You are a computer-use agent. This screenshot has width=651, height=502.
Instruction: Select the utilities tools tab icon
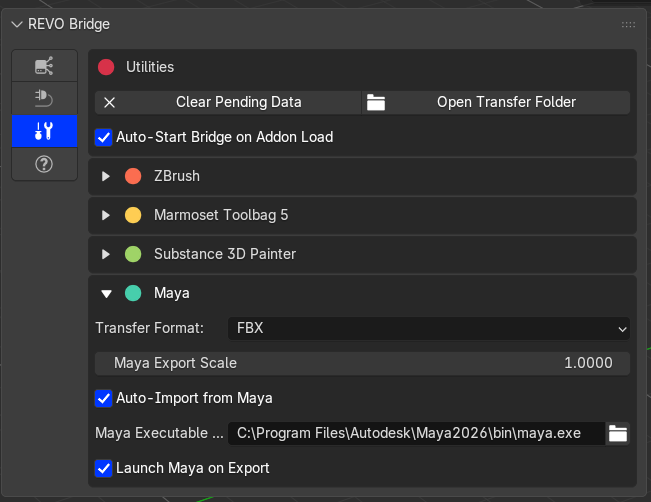(44, 131)
